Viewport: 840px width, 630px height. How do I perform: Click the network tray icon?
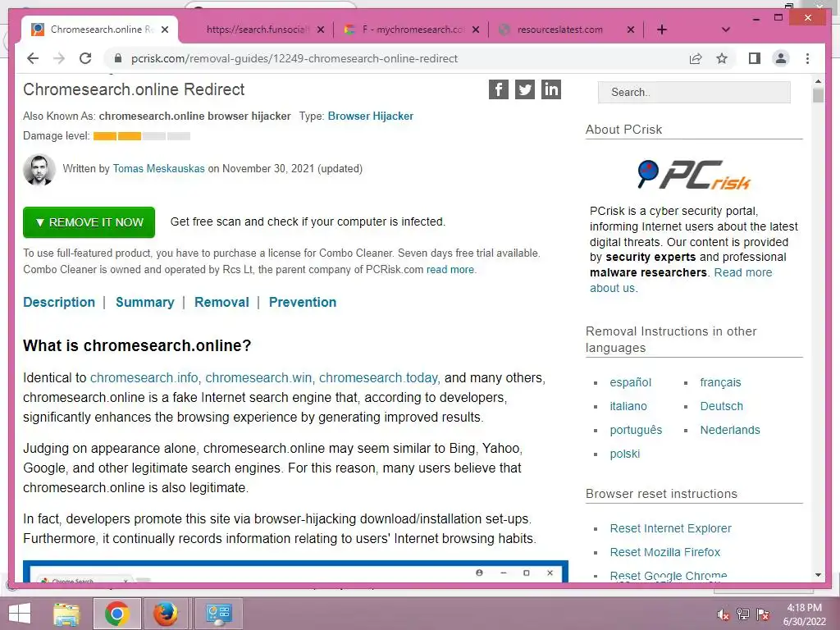(743, 614)
